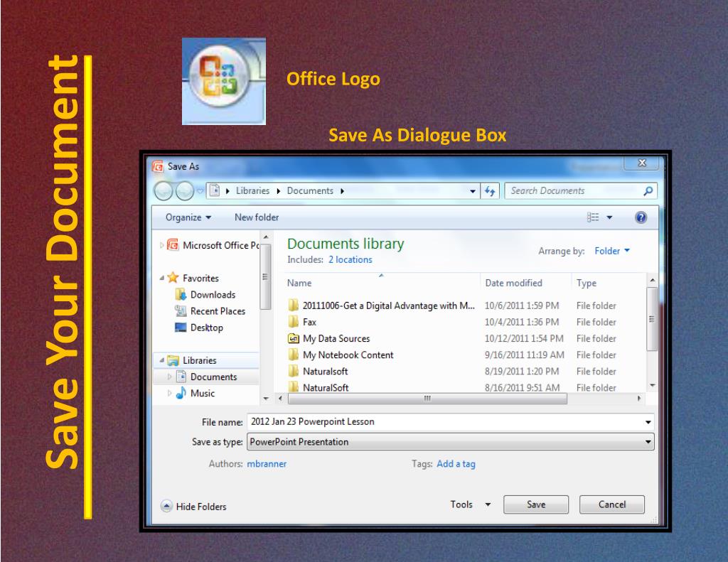Click the My Data Sources folder icon
This screenshot has height=562, width=728.
[x=293, y=338]
